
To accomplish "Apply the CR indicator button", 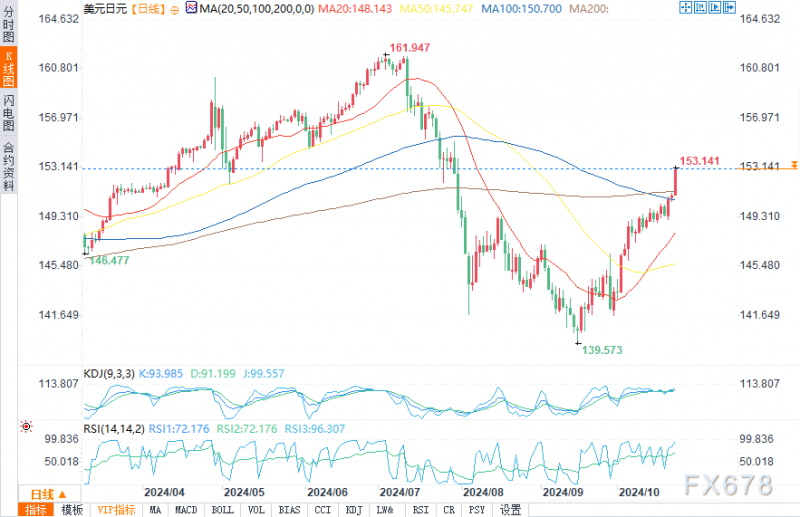I will 448,510.
